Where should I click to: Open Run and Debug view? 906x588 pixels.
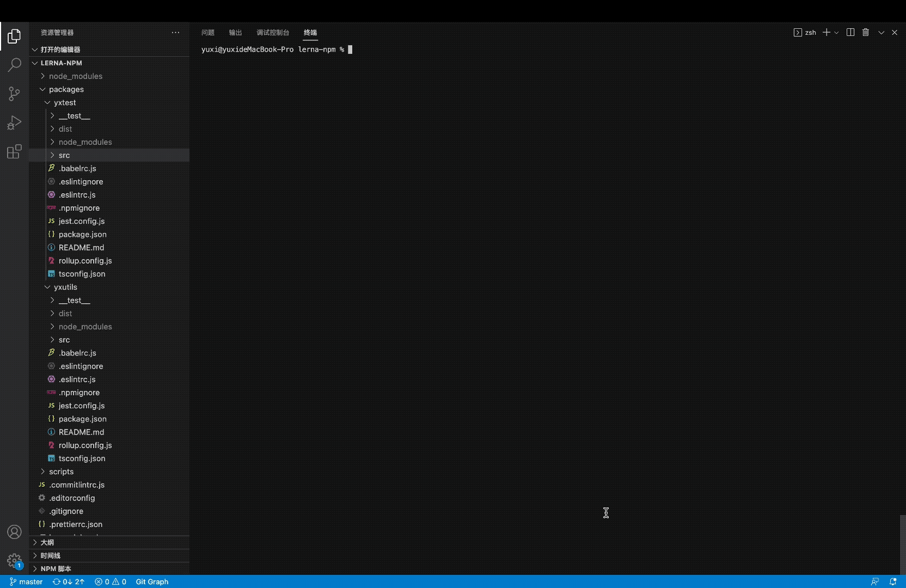click(14, 122)
